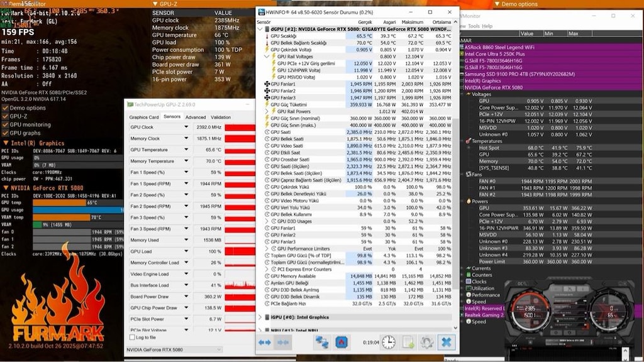This screenshot has height=362, width=644.
Task: Click HWMonitor Samsung SSD 9100 drive icon
Action: (462, 74)
